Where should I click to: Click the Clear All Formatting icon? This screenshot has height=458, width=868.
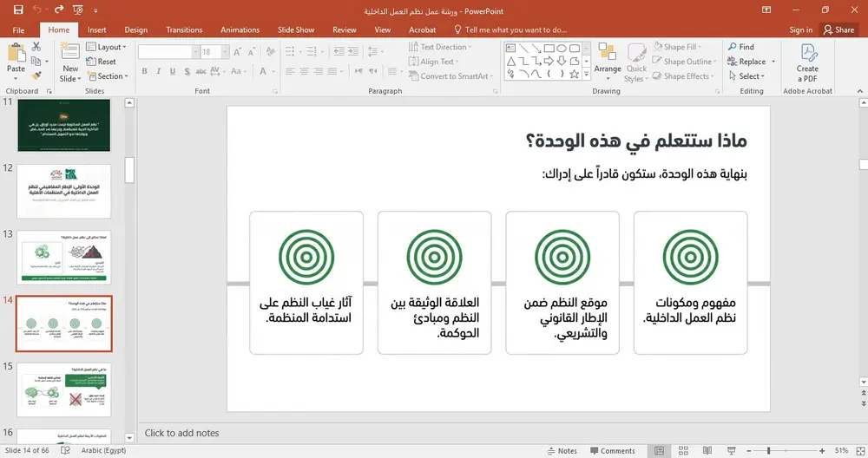[x=271, y=52]
